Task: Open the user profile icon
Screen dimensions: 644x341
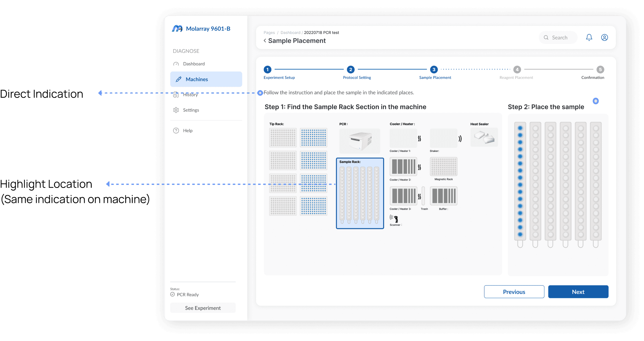Action: point(604,38)
